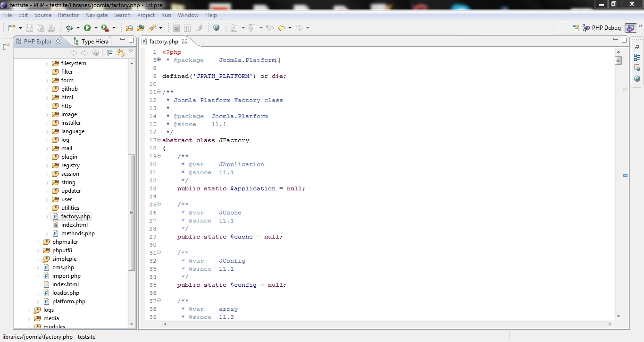Expand the filesystem folder
This screenshot has width=644, height=342.
(47, 63)
